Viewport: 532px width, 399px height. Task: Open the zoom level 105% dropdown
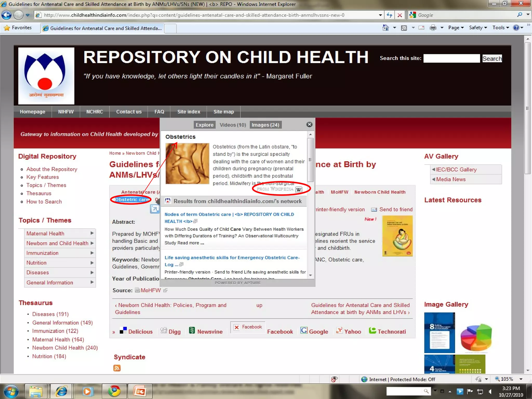521,379
